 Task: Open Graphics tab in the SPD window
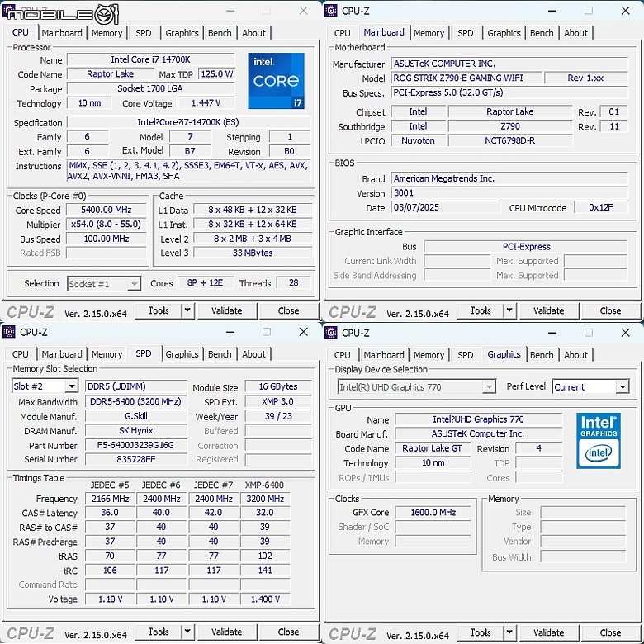[x=182, y=354]
